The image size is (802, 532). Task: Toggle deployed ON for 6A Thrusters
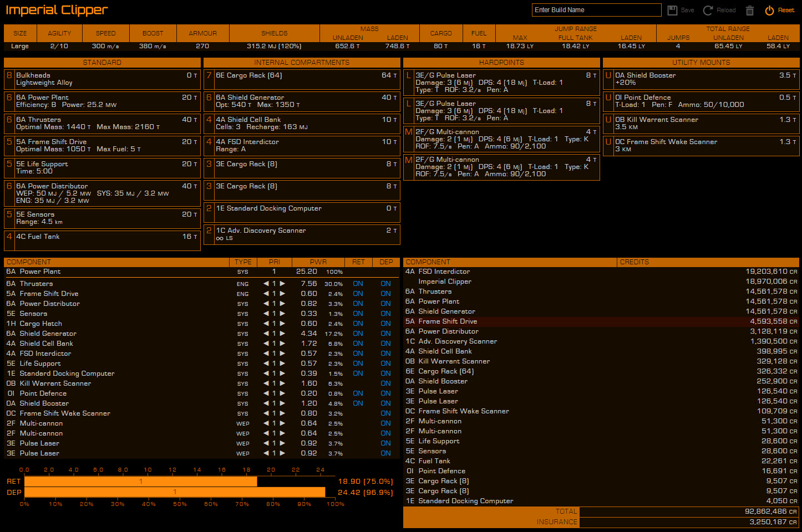point(385,284)
